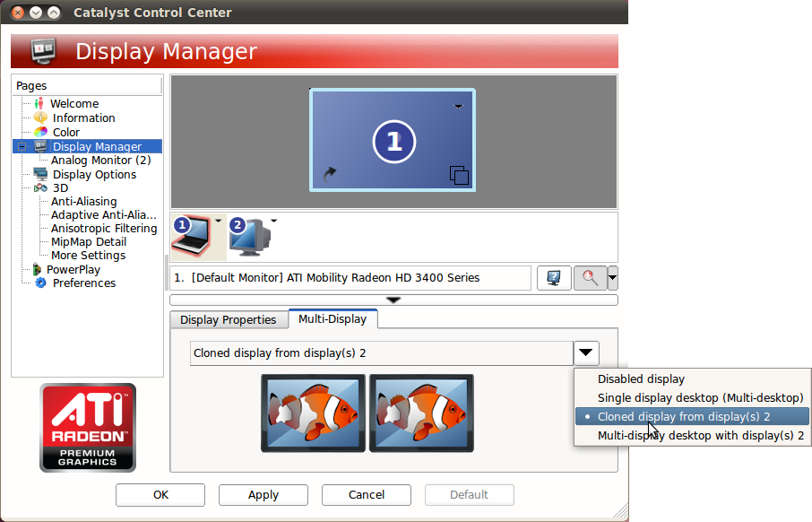Open the Adaptive Anti-Alia... page
Screen dimensions: 812x522
pyautogui.click(x=104, y=214)
